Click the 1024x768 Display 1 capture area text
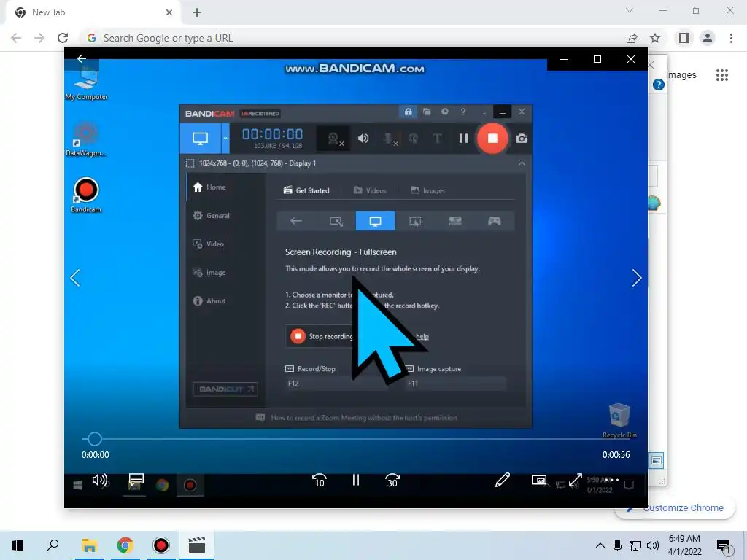Screen dimensions: 747x560 258,163
